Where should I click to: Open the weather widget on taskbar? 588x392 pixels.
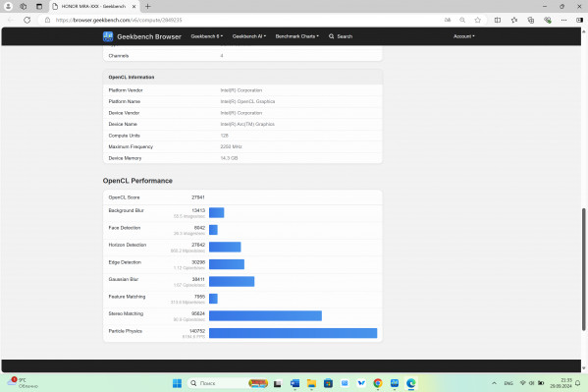(x=24, y=383)
